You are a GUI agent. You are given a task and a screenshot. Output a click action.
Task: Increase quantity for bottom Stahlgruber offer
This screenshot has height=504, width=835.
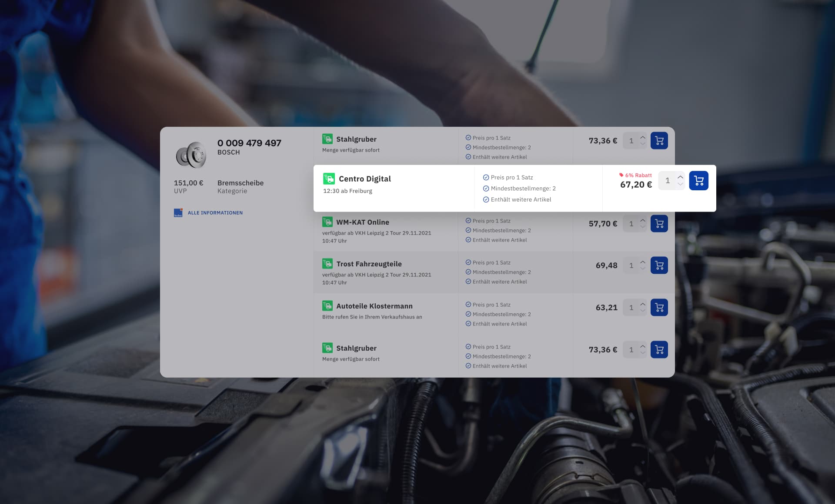(x=643, y=346)
